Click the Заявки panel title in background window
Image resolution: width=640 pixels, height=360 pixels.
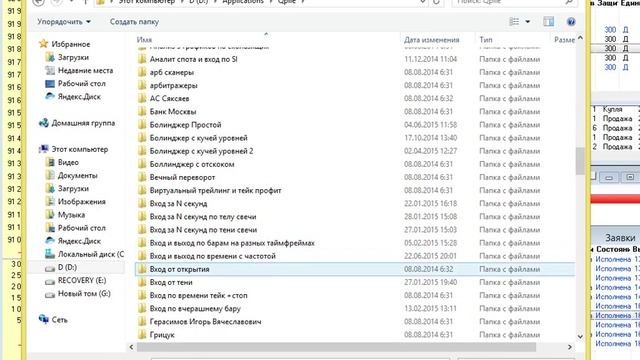[x=620, y=238]
